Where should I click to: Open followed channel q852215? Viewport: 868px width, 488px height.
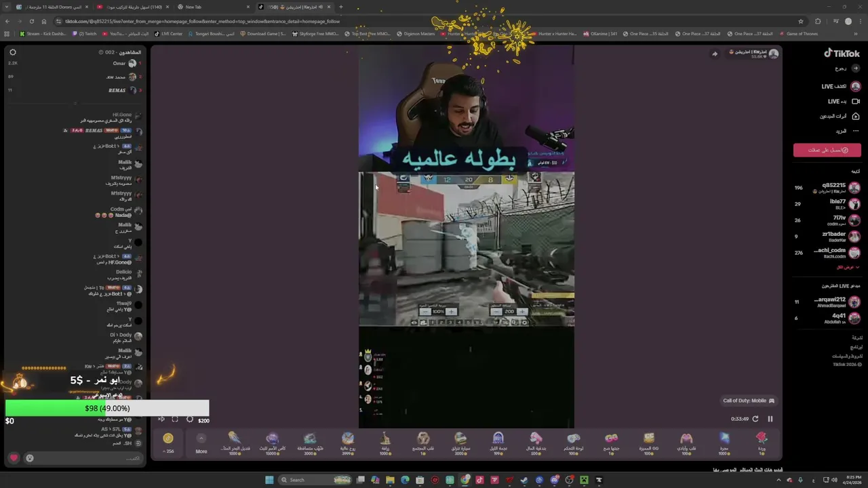coord(827,188)
